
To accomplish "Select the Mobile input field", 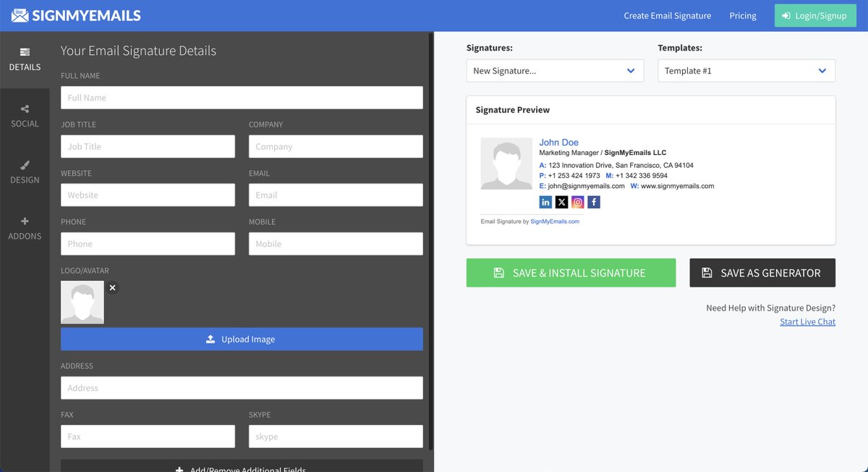I will (x=336, y=244).
